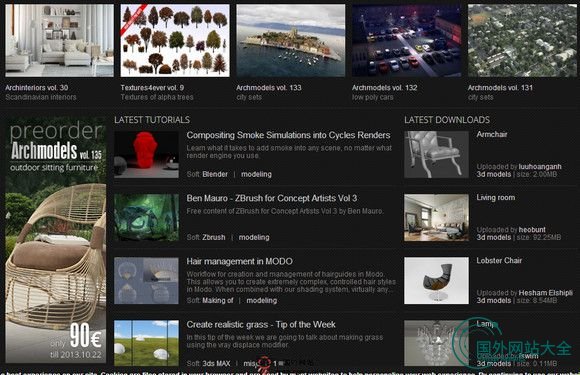This screenshot has height=375, width=580.
Task: Click the hair management workflow description
Action: (x=291, y=282)
